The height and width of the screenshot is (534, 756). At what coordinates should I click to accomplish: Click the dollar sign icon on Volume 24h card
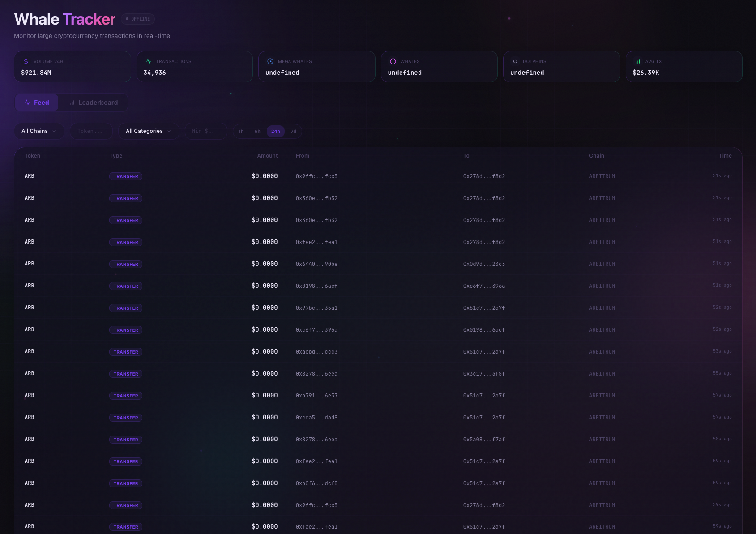pyautogui.click(x=26, y=61)
